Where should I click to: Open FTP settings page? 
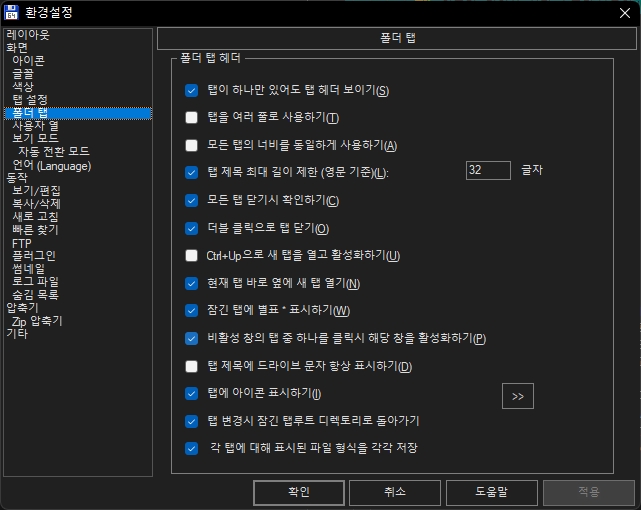22,244
